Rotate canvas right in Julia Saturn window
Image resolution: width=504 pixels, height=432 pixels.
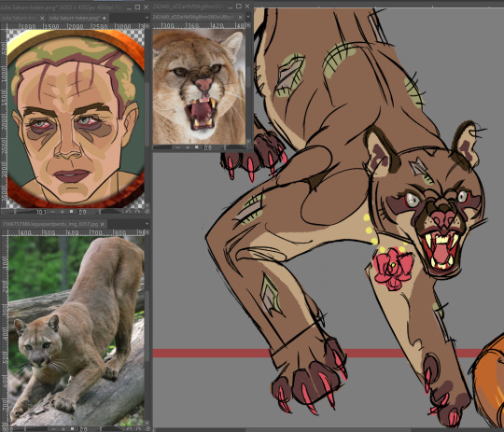pyautogui.click(x=137, y=212)
